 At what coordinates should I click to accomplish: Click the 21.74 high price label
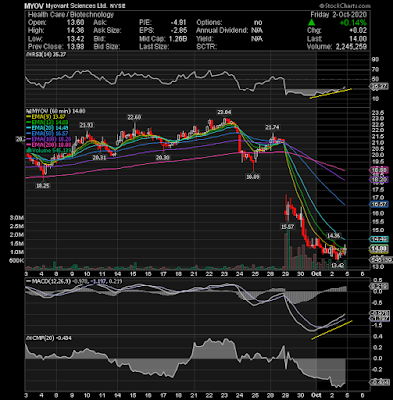[x=273, y=127]
